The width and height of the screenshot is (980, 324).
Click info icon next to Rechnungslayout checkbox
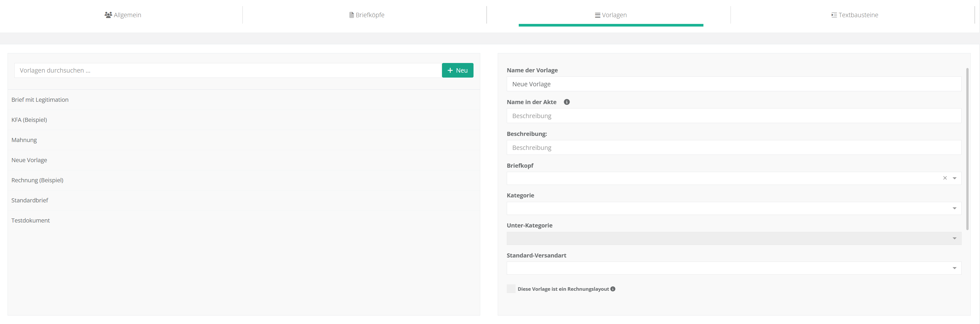coord(612,289)
